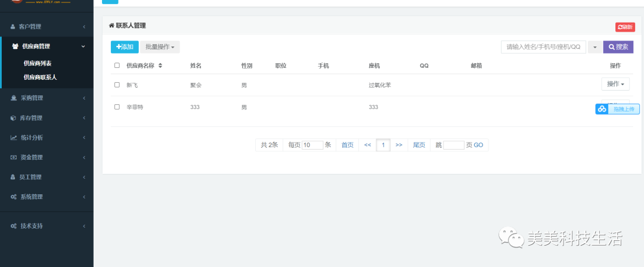
Task: Go to 尾页 in pagination
Action: [x=419, y=145]
